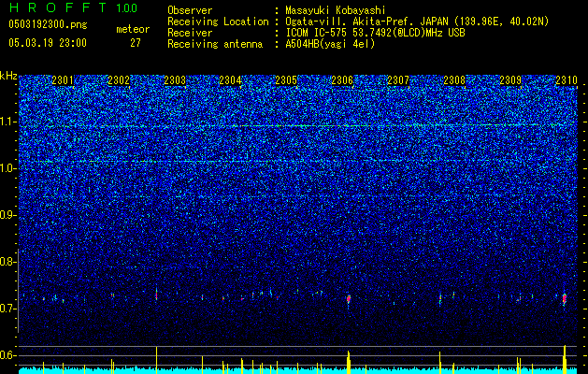
Task: Click the meteor count label
Action: 133,30
